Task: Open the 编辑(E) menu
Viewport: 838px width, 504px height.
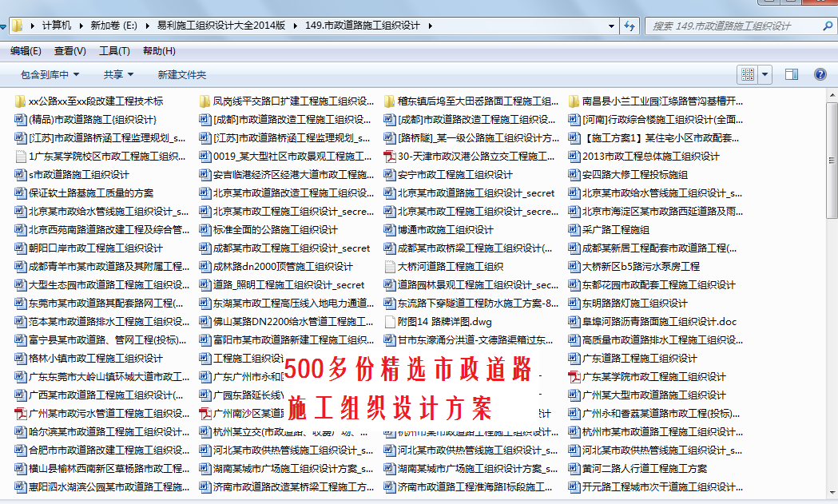Action: coord(26,51)
